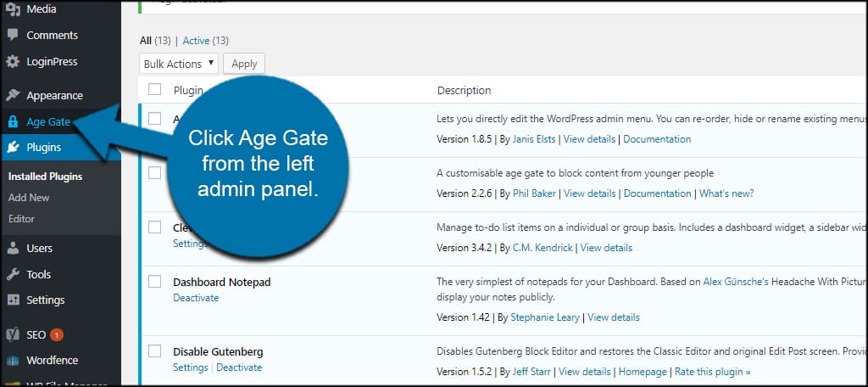Screen dimensions: 868x387
Task: Click the Settings sliders icon
Action: [x=13, y=300]
